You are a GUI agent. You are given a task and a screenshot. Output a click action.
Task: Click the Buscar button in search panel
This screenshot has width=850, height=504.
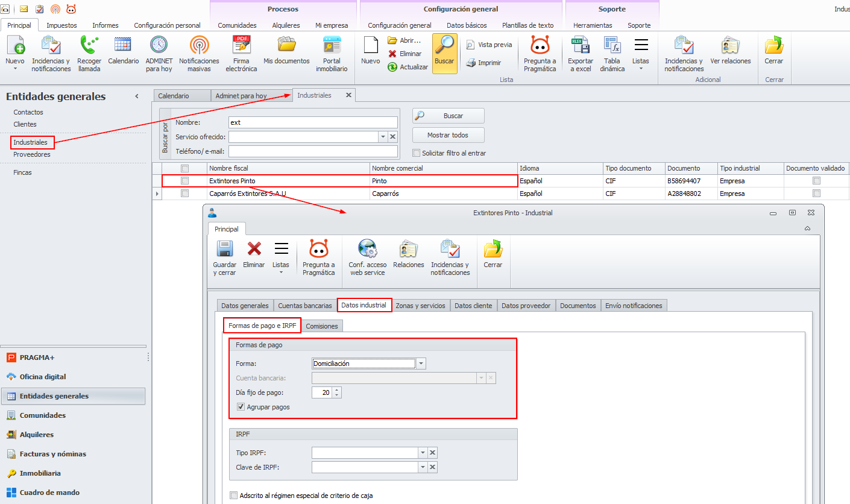click(x=449, y=116)
